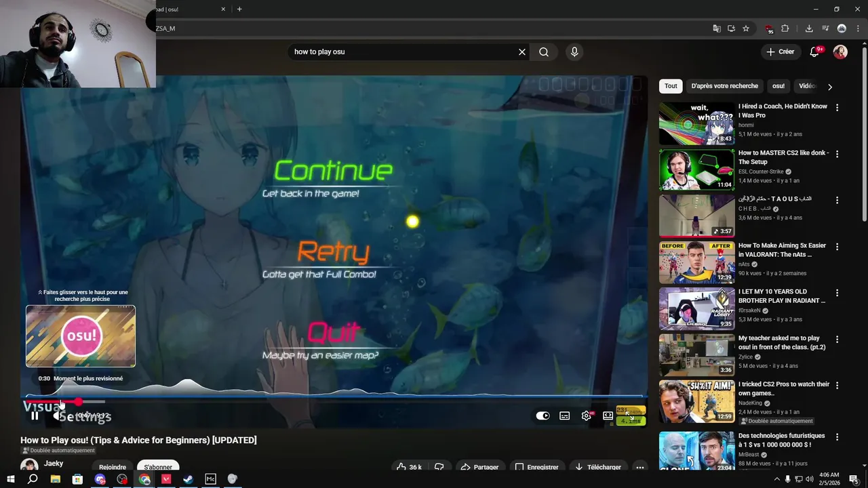Open the 'Des technologies futuristiques' title

click(x=783, y=440)
